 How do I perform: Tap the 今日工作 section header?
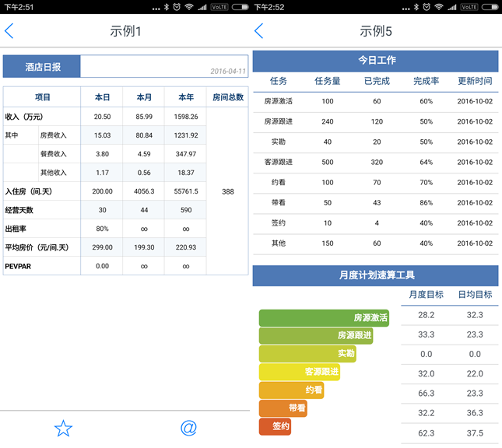click(375, 60)
